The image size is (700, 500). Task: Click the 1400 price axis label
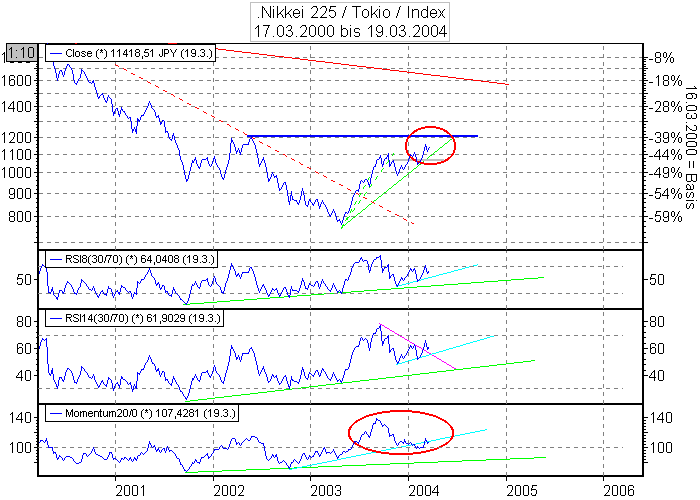click(17, 107)
